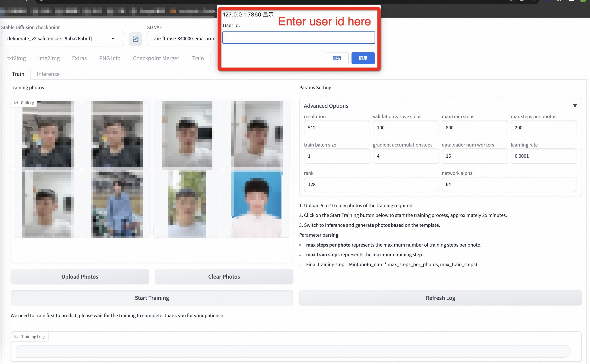Collapse the Advanced Options triangle
The image size is (590, 364).
tap(575, 106)
